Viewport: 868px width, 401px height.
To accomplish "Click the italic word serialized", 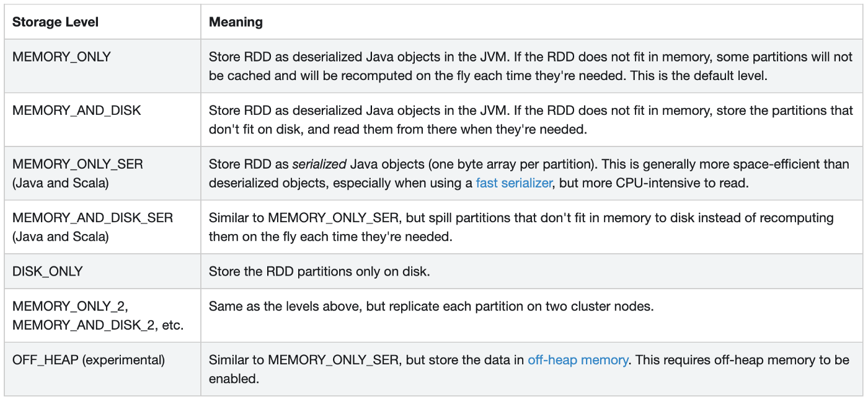I will coord(319,164).
